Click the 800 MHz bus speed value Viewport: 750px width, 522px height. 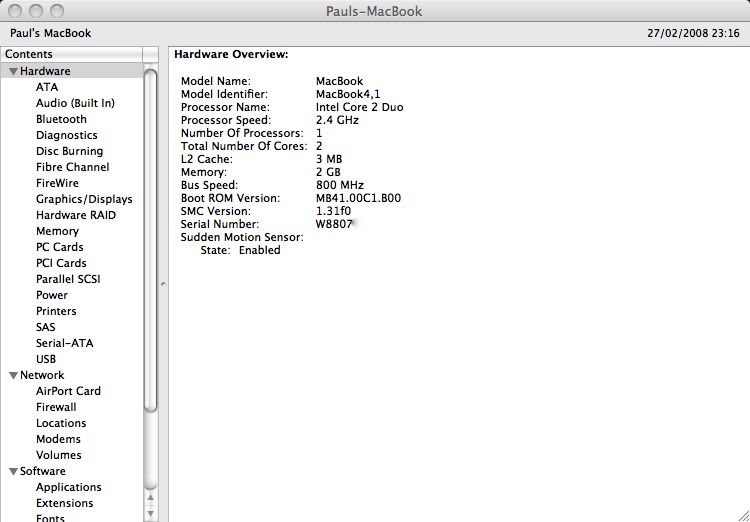pos(340,185)
